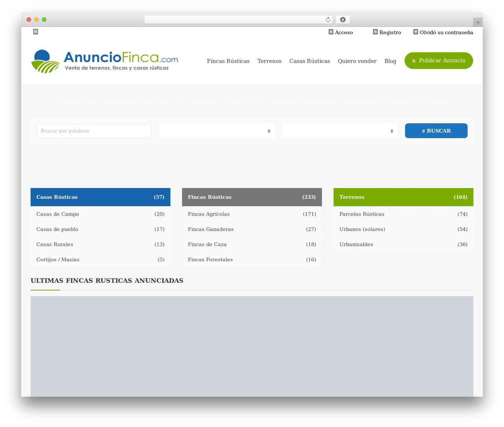Open the first empty search dropdown
The width and height of the screenshot is (504, 427).
click(x=217, y=131)
